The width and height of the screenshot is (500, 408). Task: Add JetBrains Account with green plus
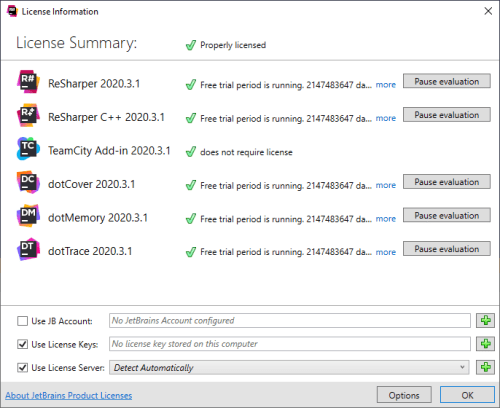tap(485, 321)
